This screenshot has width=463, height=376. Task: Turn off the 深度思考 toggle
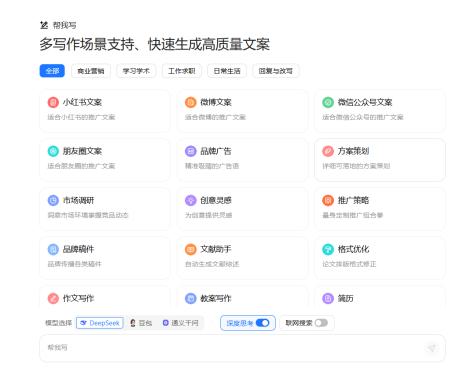tap(262, 323)
